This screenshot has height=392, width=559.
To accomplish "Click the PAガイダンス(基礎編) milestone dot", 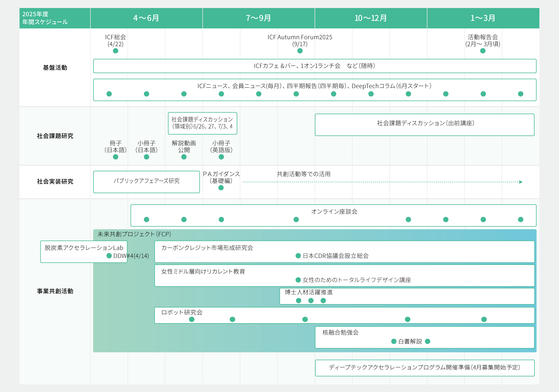I will pos(221,188).
